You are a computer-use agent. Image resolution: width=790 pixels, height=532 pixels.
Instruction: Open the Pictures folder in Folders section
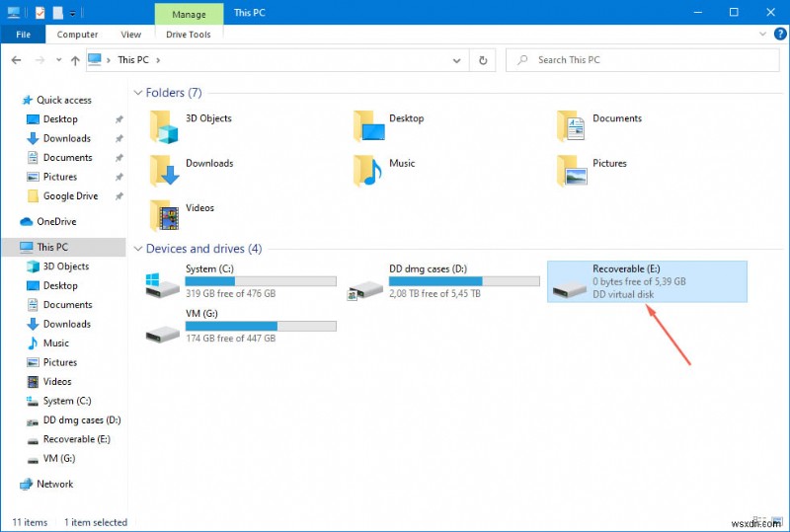pos(592,172)
